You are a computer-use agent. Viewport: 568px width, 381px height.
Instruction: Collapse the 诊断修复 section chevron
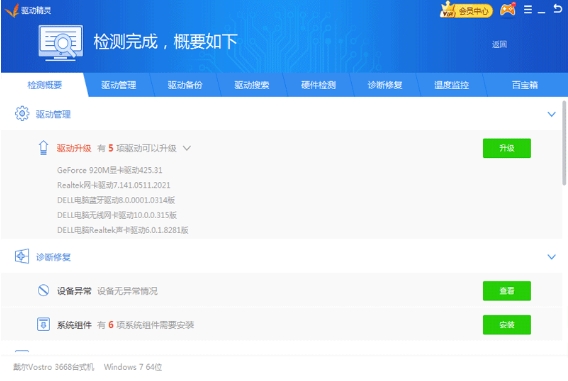point(551,257)
